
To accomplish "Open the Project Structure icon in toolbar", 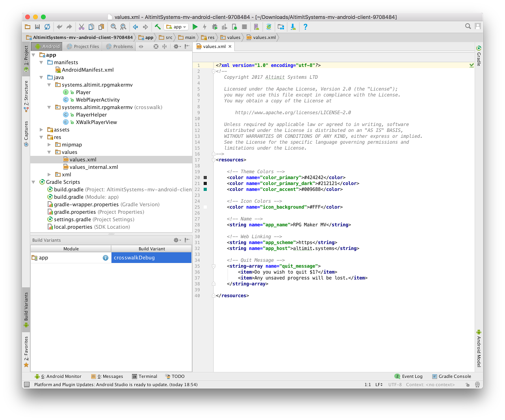I will click(x=281, y=27).
